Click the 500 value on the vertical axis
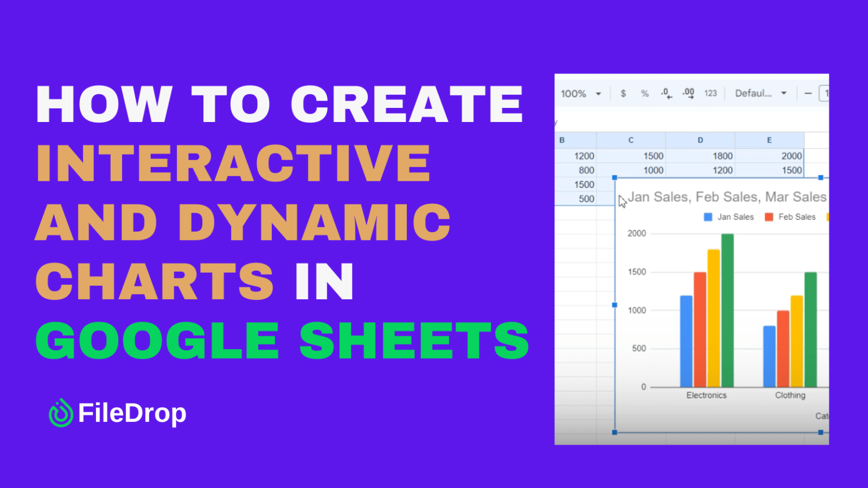The image size is (868, 488). pos(639,348)
